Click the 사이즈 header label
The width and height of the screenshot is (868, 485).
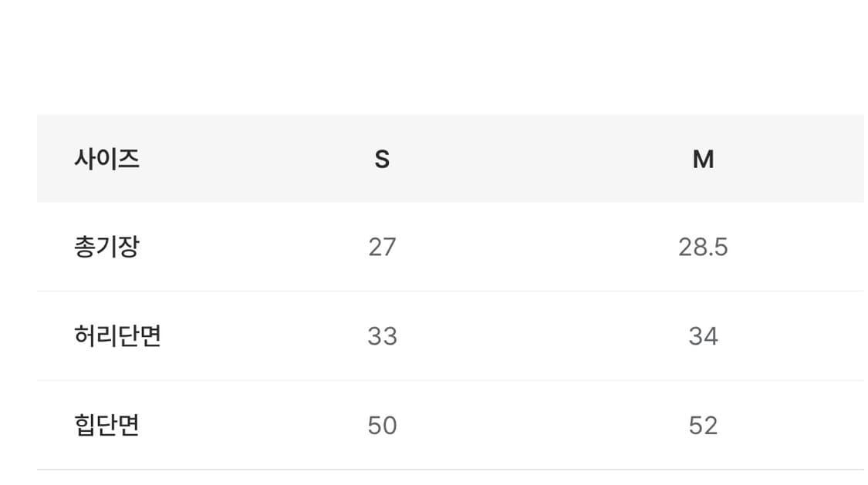(x=106, y=159)
